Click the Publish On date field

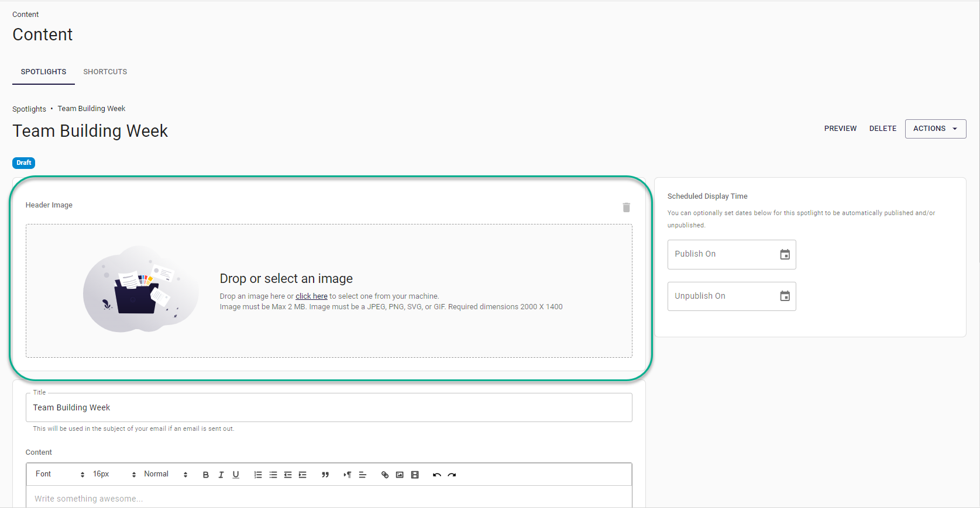click(731, 254)
